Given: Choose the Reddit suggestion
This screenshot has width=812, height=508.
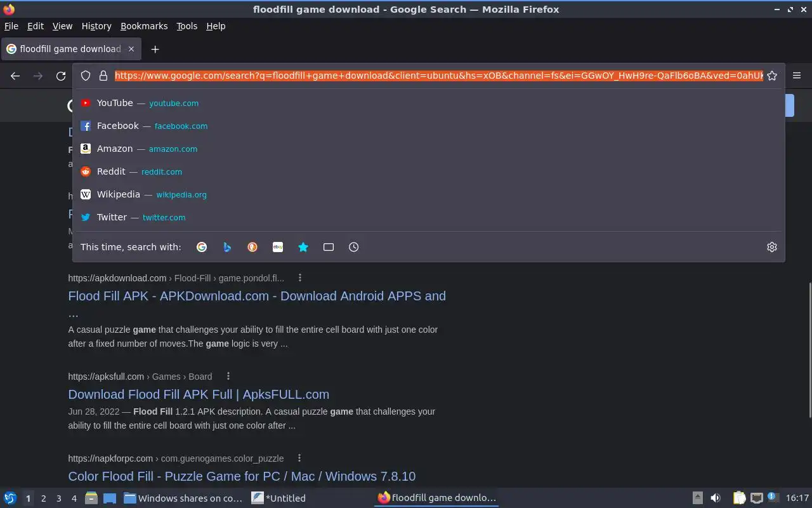Looking at the screenshot, I should [428, 171].
